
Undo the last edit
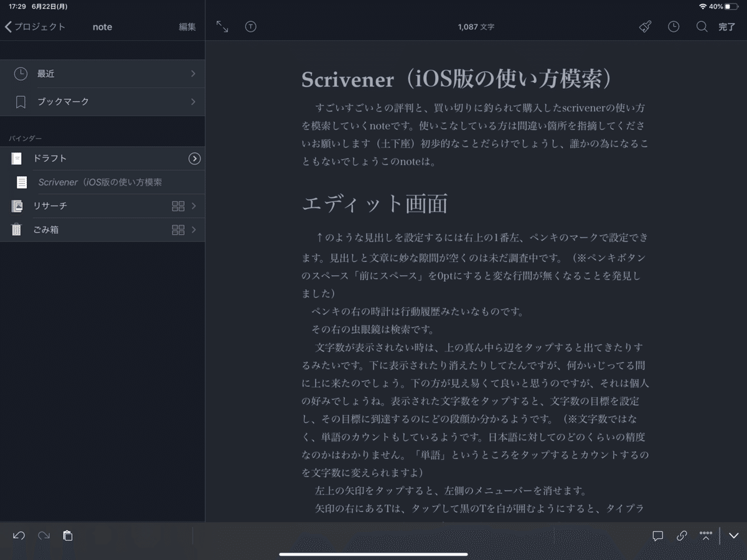pos(18,535)
